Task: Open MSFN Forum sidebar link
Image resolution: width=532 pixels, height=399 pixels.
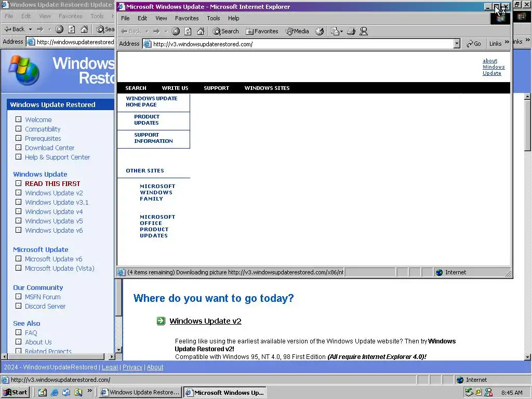Action: (43, 297)
